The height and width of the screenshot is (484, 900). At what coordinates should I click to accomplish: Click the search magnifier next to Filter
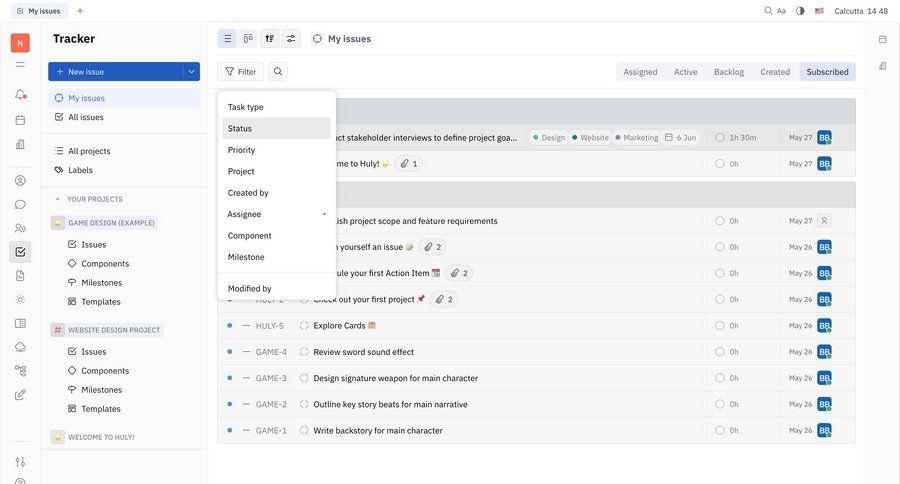pyautogui.click(x=278, y=72)
